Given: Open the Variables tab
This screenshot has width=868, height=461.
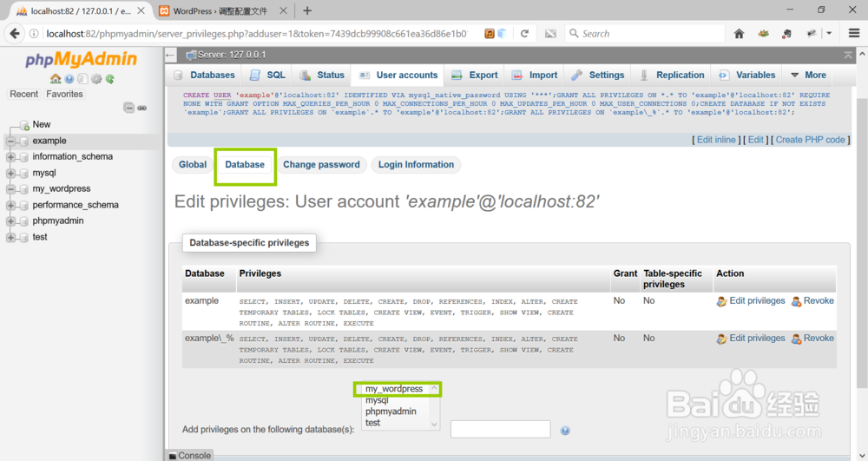Looking at the screenshot, I should point(747,76).
